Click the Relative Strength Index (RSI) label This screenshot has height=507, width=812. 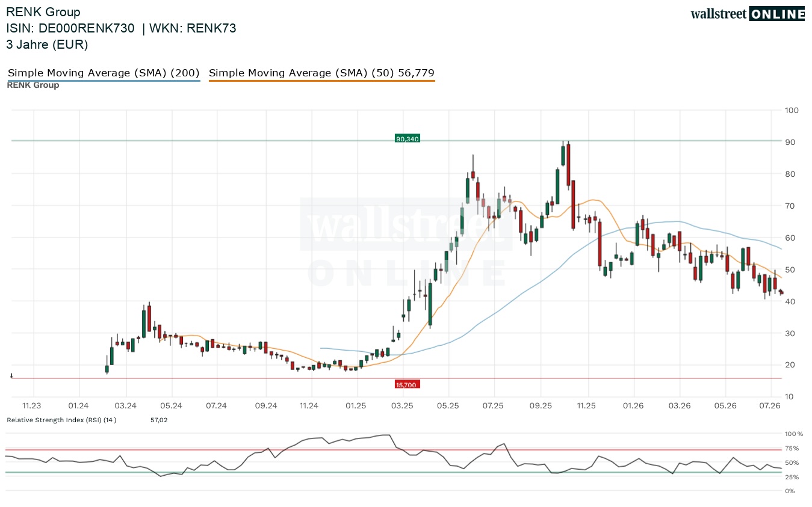[x=61, y=420]
